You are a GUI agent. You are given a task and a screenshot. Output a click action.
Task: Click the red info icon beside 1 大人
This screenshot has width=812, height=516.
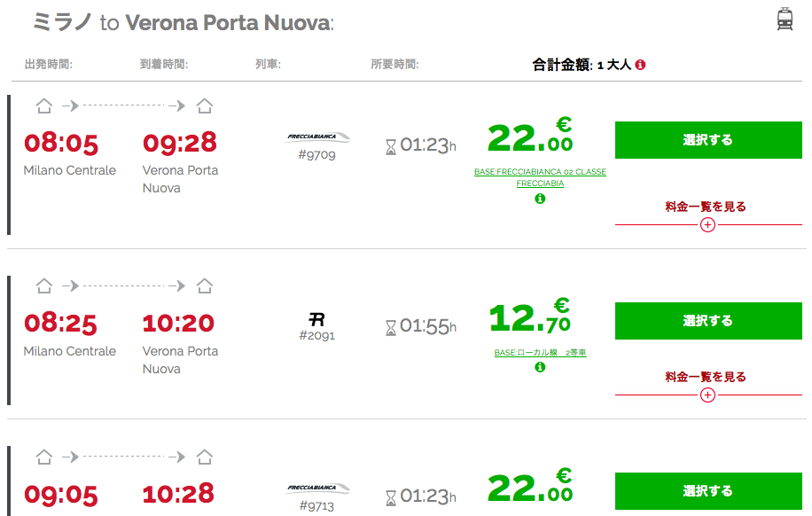[x=640, y=65]
